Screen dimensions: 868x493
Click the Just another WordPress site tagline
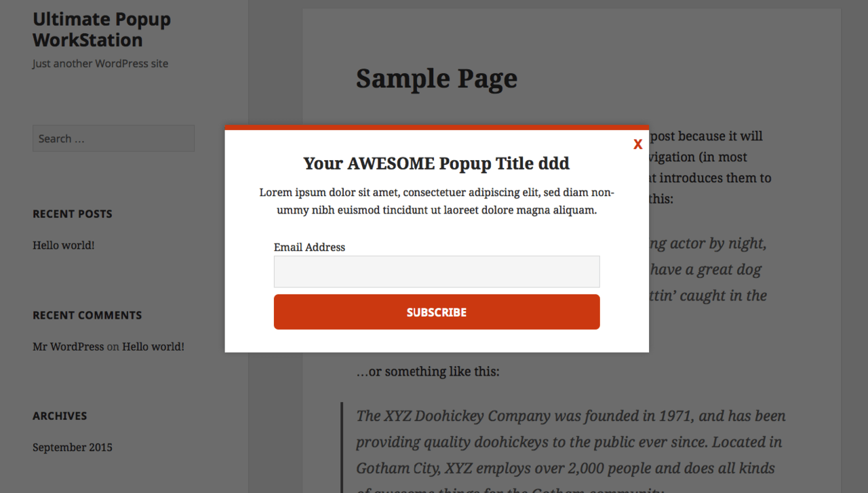100,64
